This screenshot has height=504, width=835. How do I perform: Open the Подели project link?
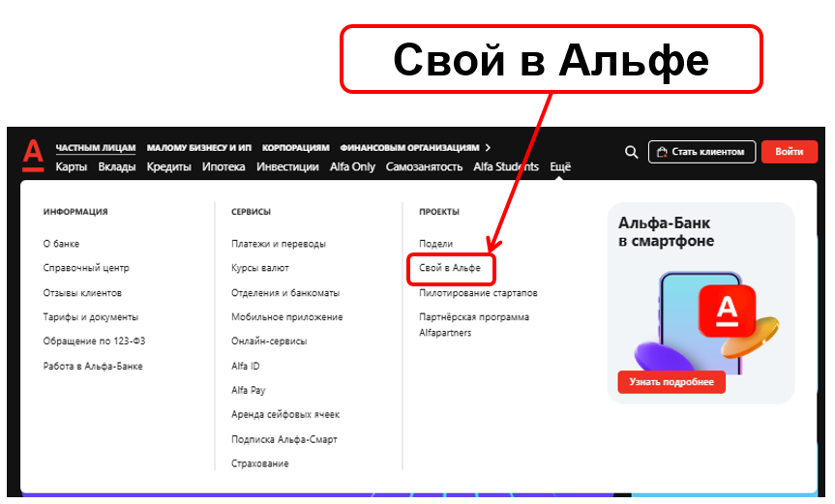pos(436,244)
